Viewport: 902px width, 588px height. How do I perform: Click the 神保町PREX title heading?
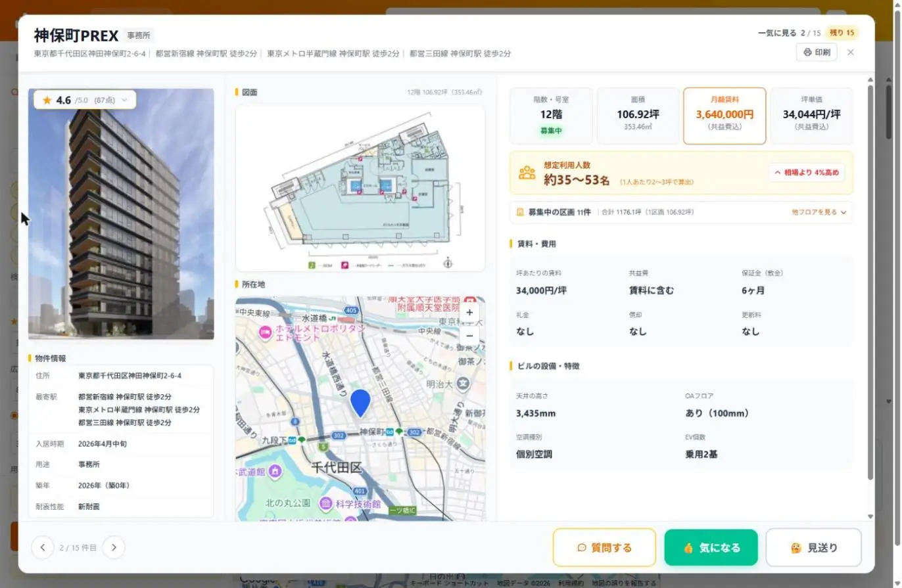coord(76,35)
